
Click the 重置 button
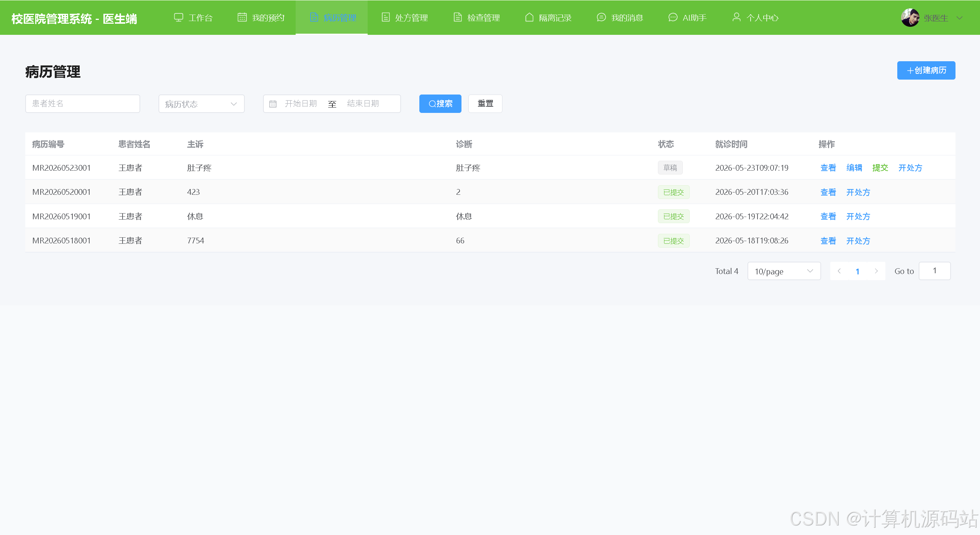(x=485, y=104)
